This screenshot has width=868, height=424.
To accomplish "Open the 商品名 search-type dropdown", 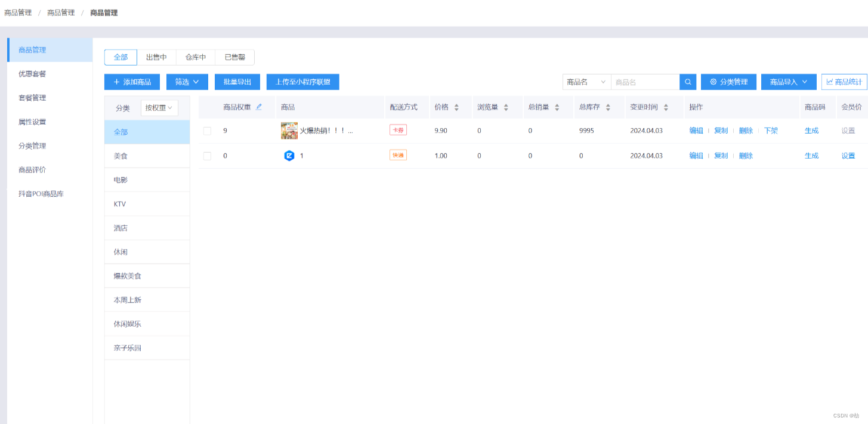I will [x=586, y=82].
